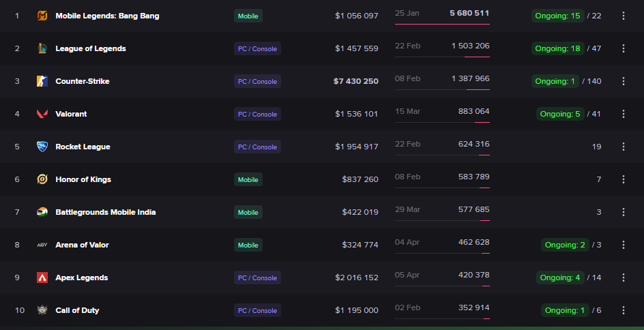Click the $1 954 917 prize pool for Rocket League
The width and height of the screenshot is (644, 330).
[x=357, y=147]
